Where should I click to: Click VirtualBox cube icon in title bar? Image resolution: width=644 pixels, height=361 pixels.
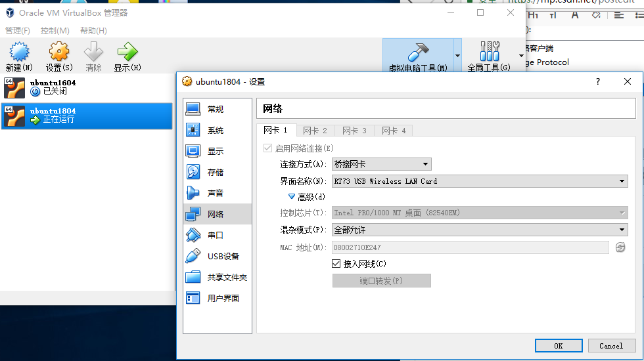[x=10, y=12]
